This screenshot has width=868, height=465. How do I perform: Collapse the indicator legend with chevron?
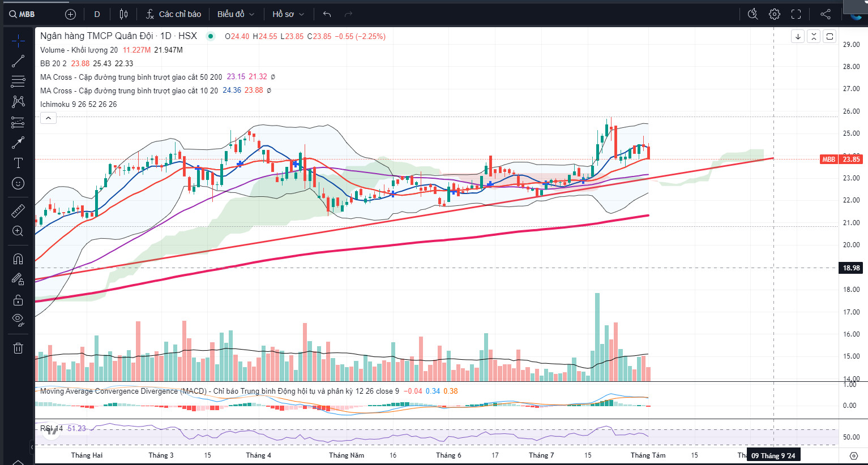click(48, 118)
